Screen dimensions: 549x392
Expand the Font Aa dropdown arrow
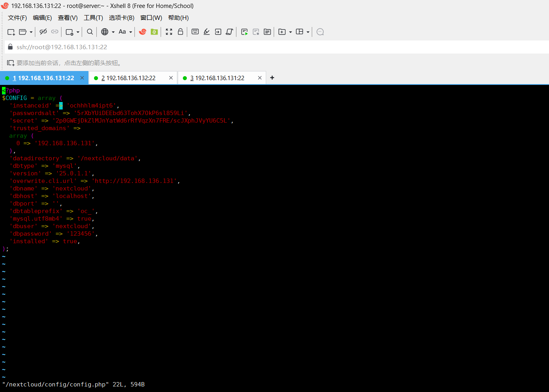tap(131, 32)
